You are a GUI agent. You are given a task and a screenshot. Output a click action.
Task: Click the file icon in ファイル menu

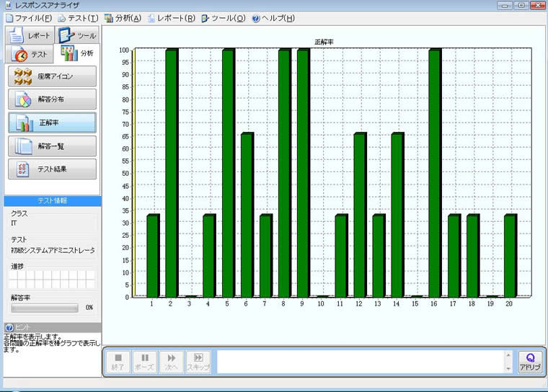point(9,18)
